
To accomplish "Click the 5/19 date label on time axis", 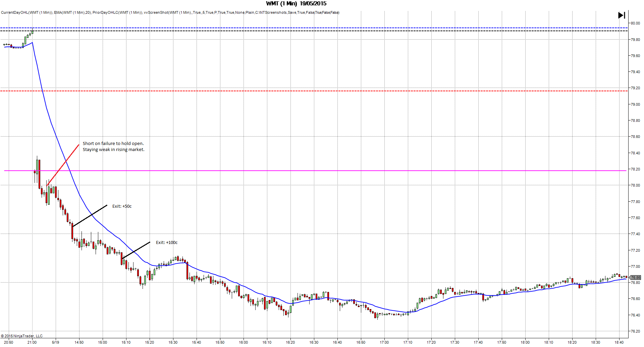I will pyautogui.click(x=56, y=342).
